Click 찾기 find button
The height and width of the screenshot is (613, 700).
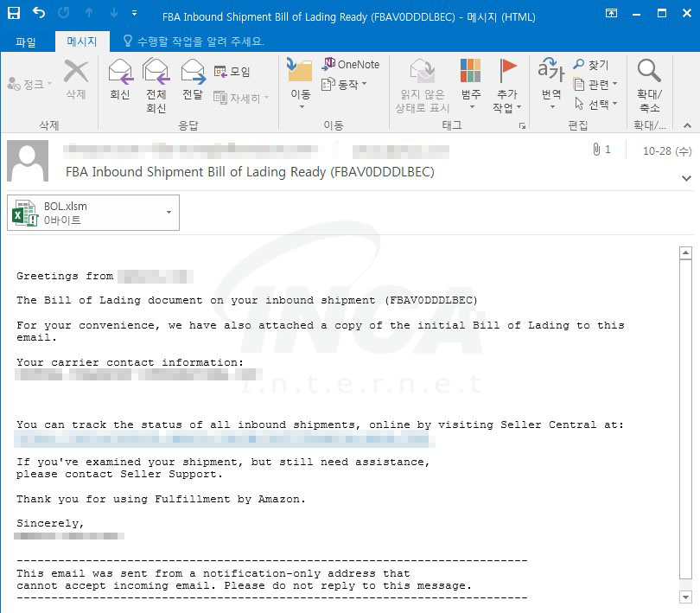pos(591,65)
